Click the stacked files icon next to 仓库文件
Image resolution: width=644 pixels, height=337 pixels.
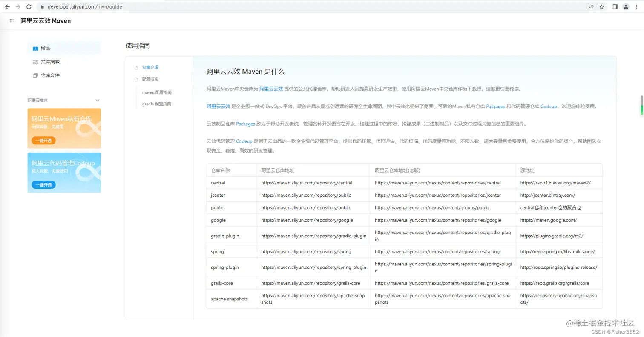(35, 75)
